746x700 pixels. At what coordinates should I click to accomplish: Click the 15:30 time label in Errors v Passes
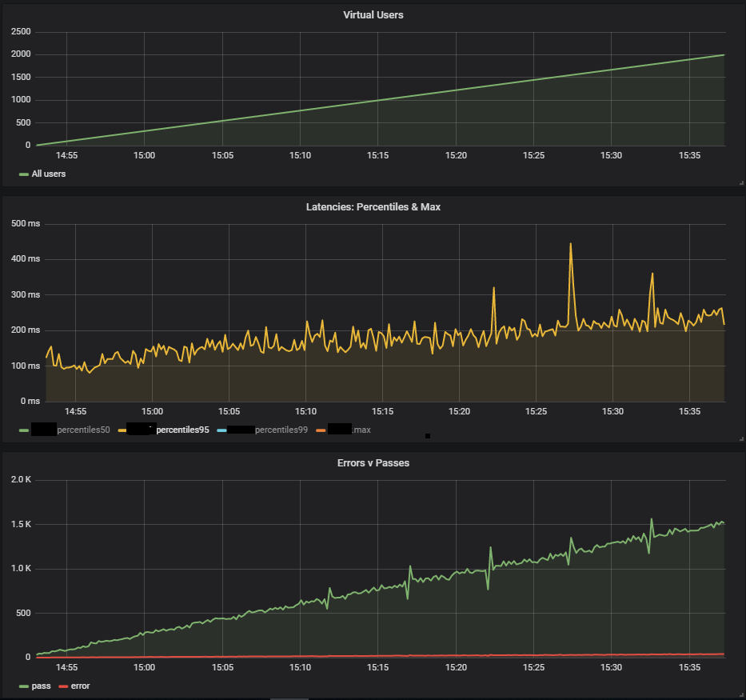[611, 668]
